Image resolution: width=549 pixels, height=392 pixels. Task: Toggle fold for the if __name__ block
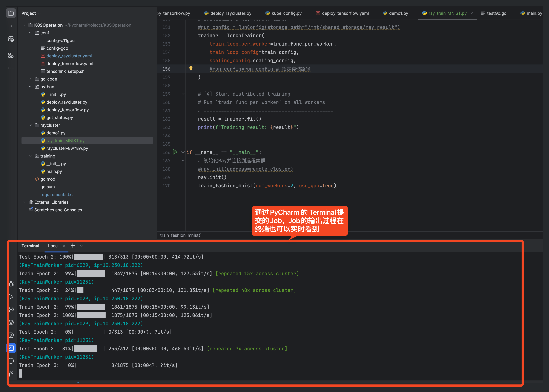pos(183,152)
